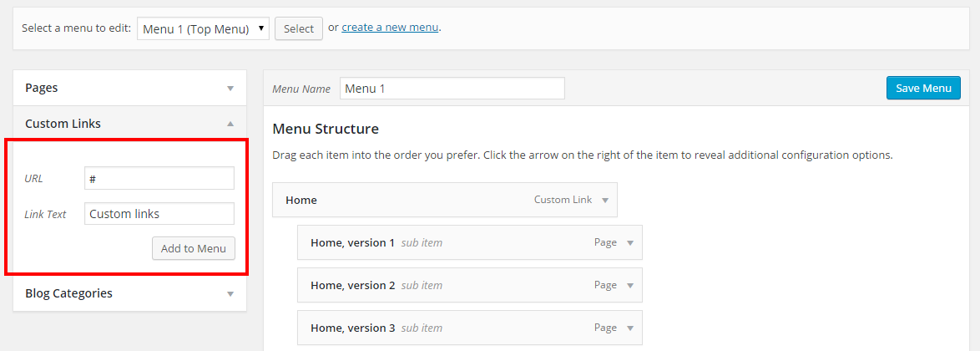Focus the URL input field

coord(159,178)
